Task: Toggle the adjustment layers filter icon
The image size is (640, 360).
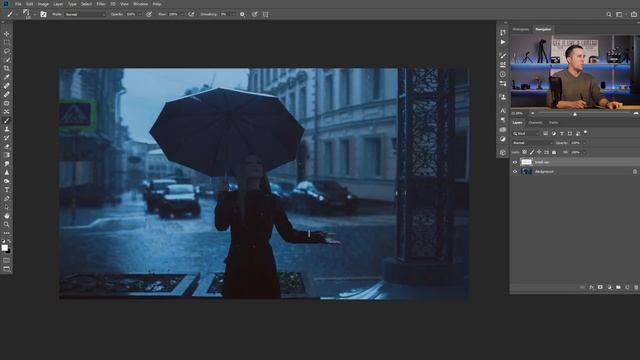Action: (553, 133)
